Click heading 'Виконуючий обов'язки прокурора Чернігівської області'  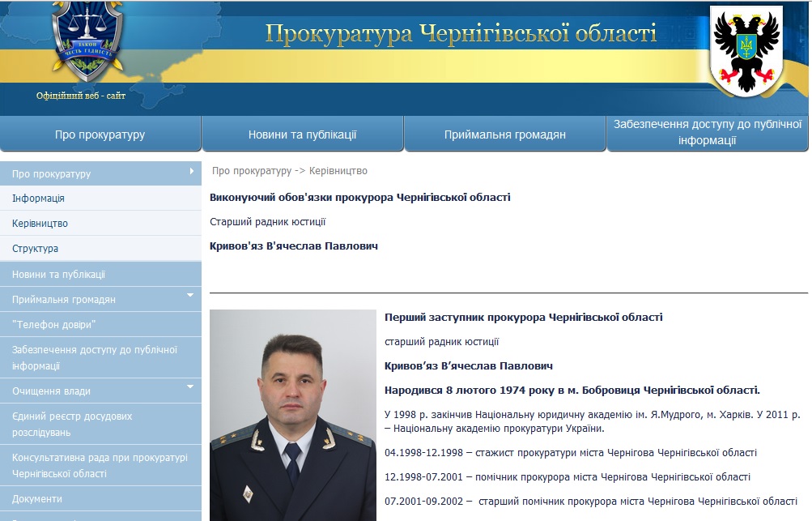coord(360,197)
